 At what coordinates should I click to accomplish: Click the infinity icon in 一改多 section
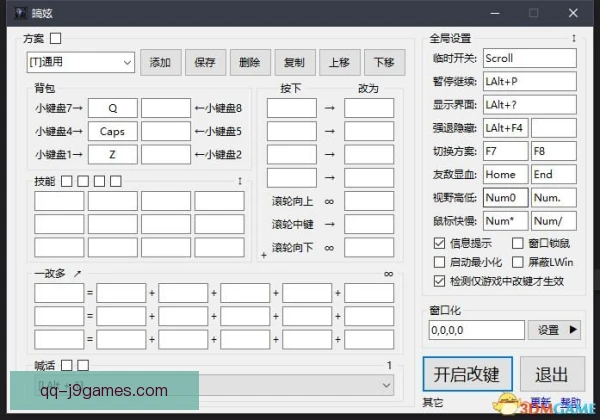coord(388,274)
